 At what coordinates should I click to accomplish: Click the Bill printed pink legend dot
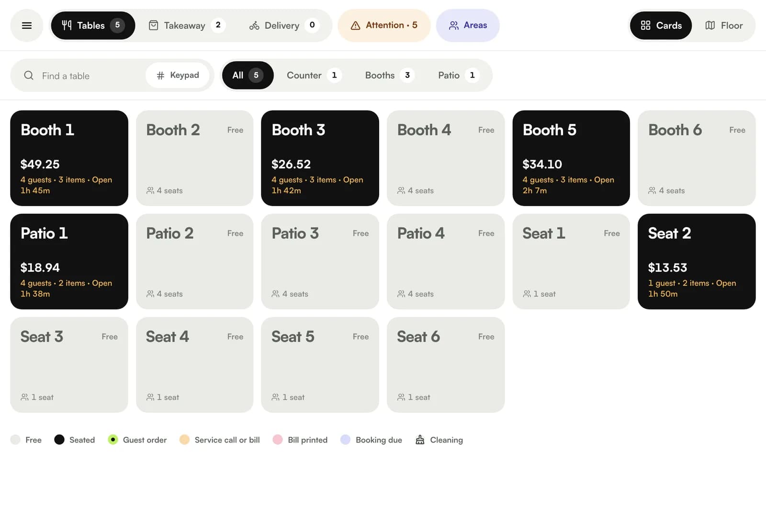pyautogui.click(x=278, y=440)
